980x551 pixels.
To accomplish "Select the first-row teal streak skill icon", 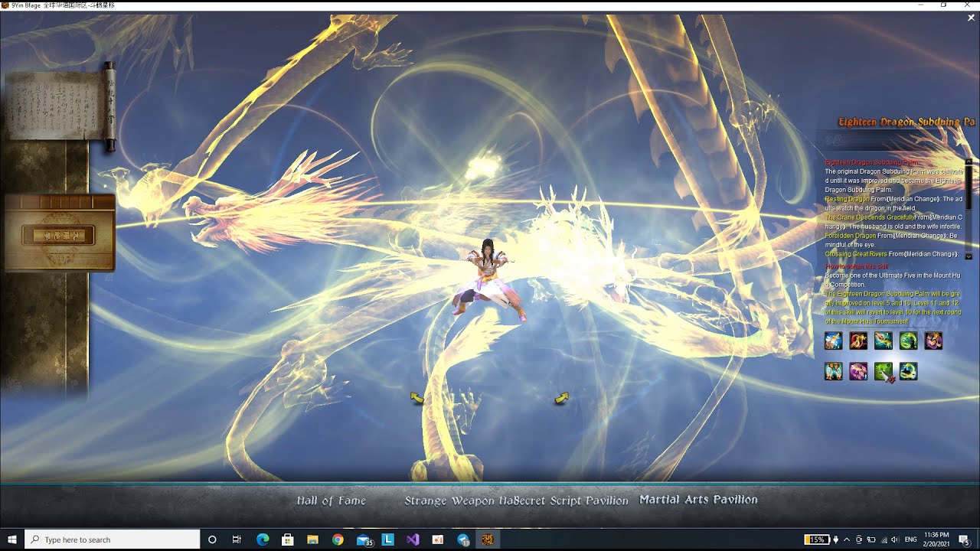I will 884,341.
